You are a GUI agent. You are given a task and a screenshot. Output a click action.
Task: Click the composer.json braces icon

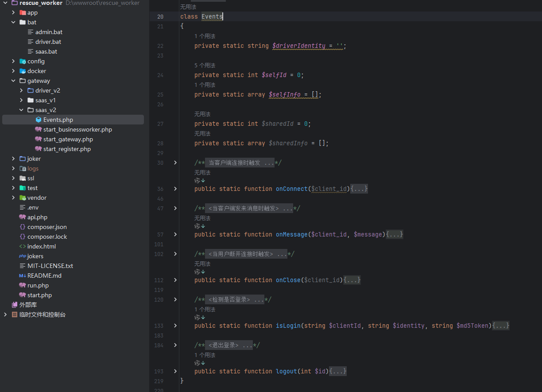point(23,227)
